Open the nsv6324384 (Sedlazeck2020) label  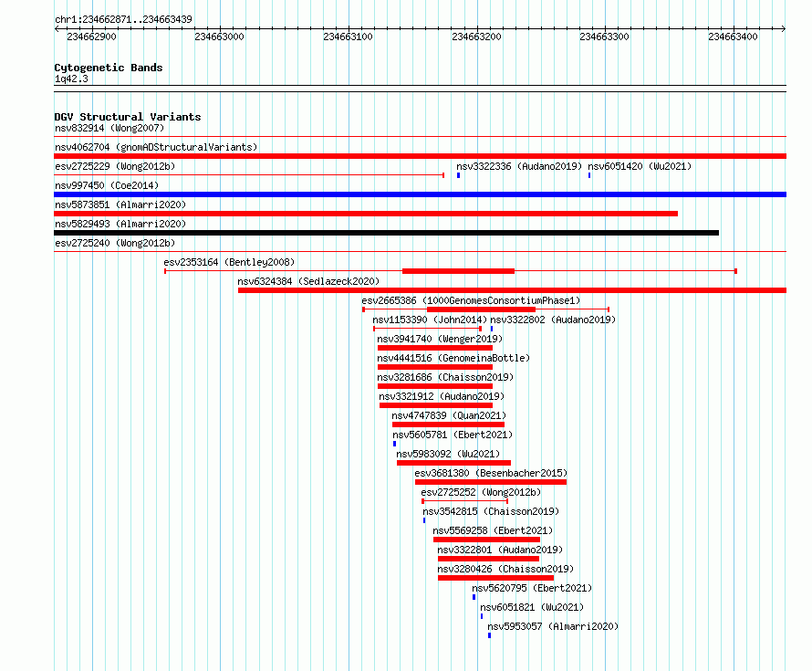(x=308, y=281)
